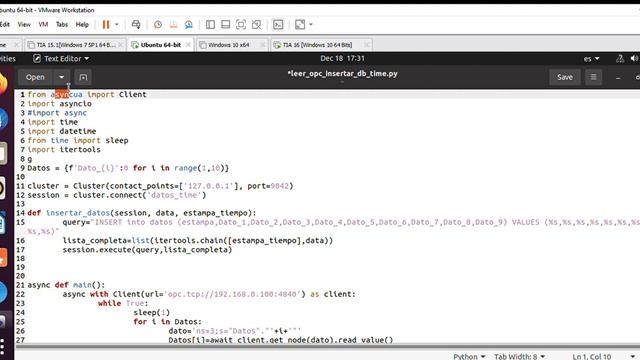Click 'from time import sleep' on line 6

click(x=78, y=140)
